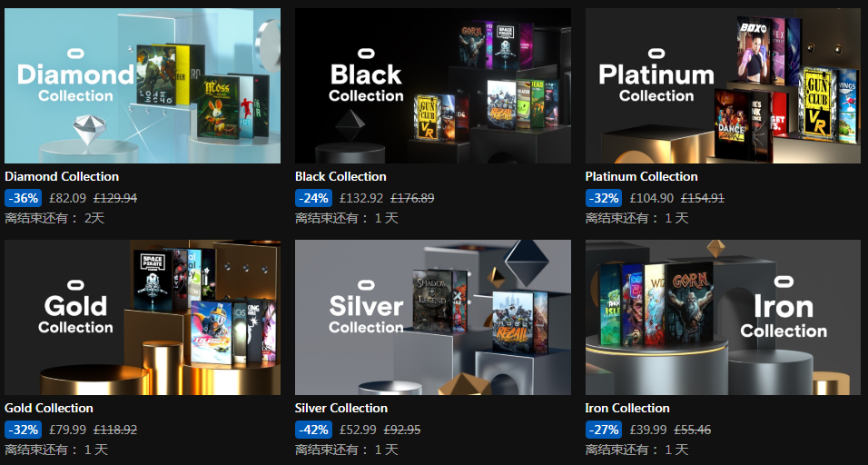Select the £132.92 Black Collection price
Viewport: 868px width, 465px height.
click(x=361, y=198)
